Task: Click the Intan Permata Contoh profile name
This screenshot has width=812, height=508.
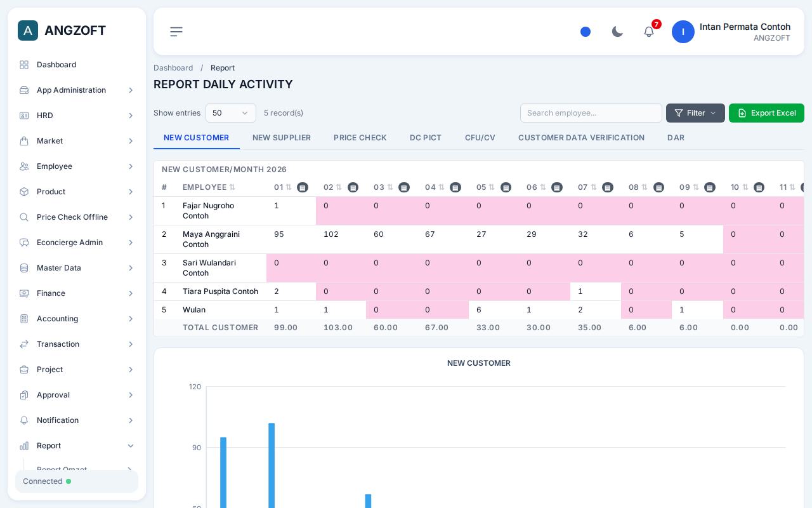Action: point(745,27)
